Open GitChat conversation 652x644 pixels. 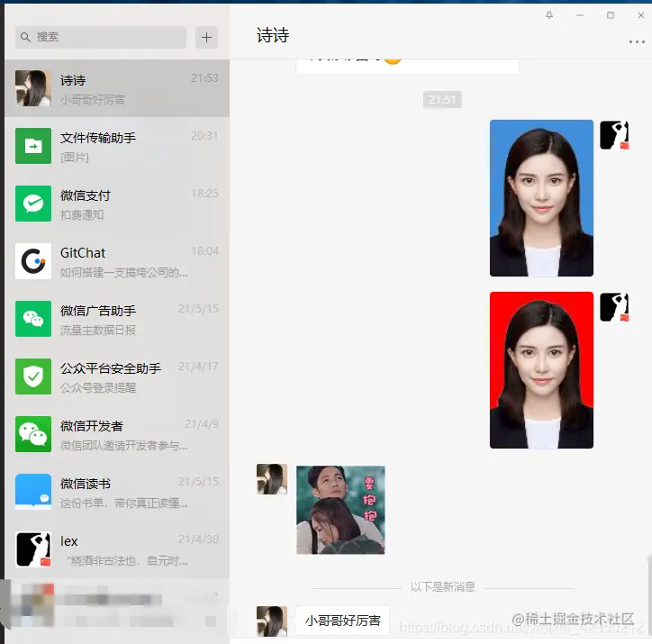click(117, 261)
